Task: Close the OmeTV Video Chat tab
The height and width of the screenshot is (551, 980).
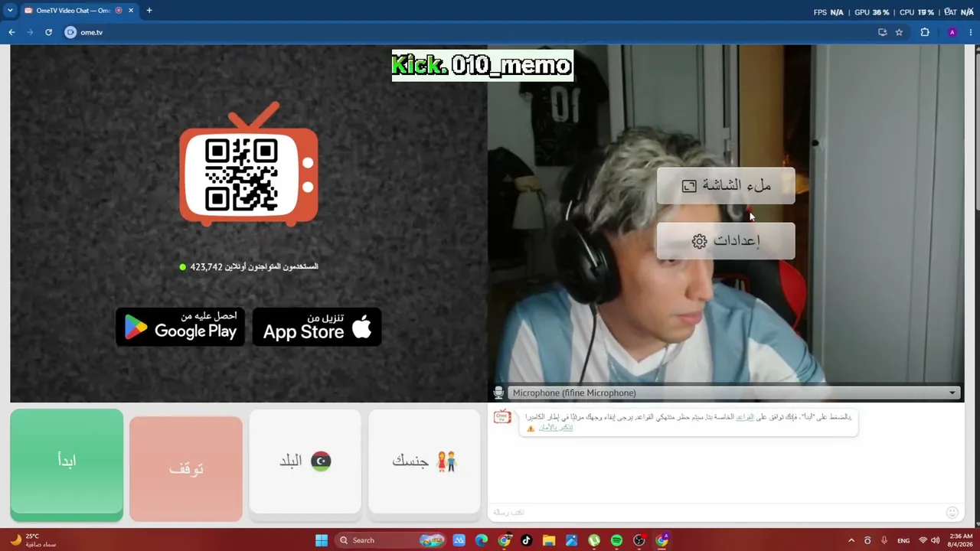Action: [x=131, y=11]
